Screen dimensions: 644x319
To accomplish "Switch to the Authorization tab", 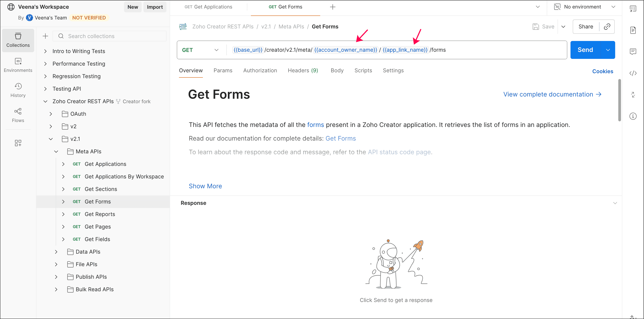I will tap(260, 71).
